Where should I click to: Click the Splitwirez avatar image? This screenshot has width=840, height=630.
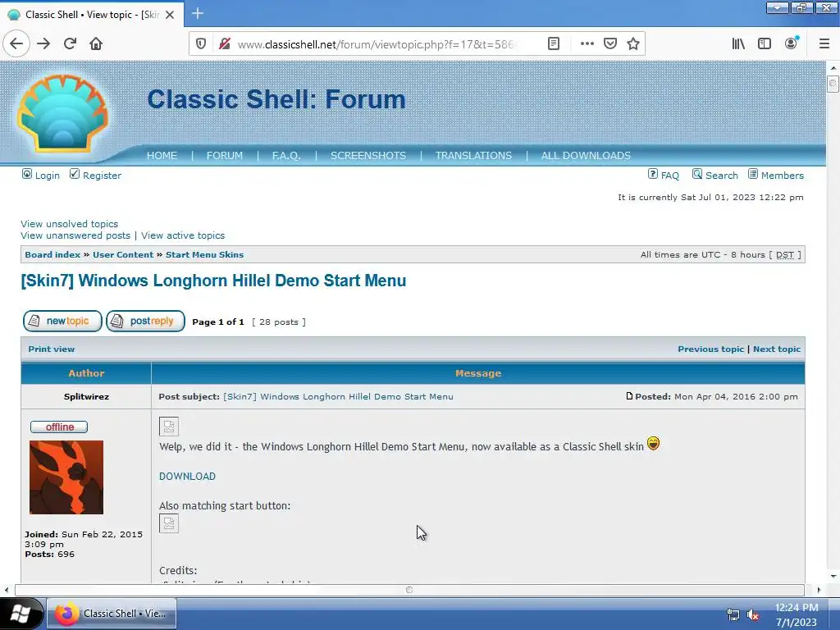(66, 477)
